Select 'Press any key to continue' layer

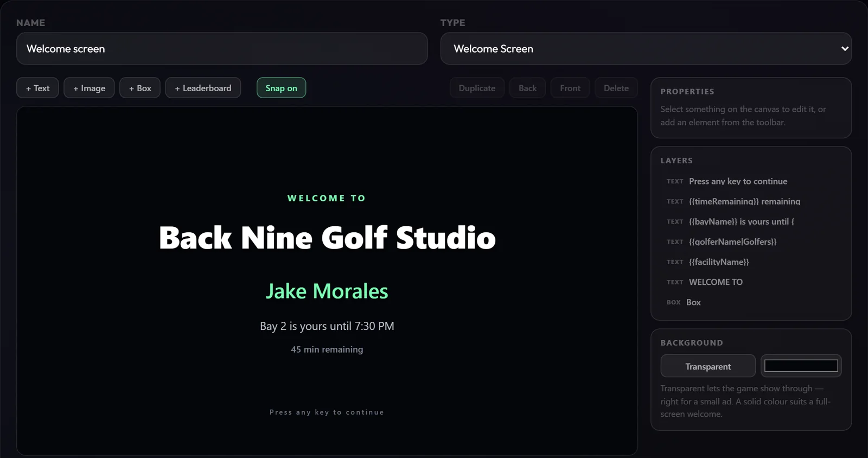tap(751, 181)
